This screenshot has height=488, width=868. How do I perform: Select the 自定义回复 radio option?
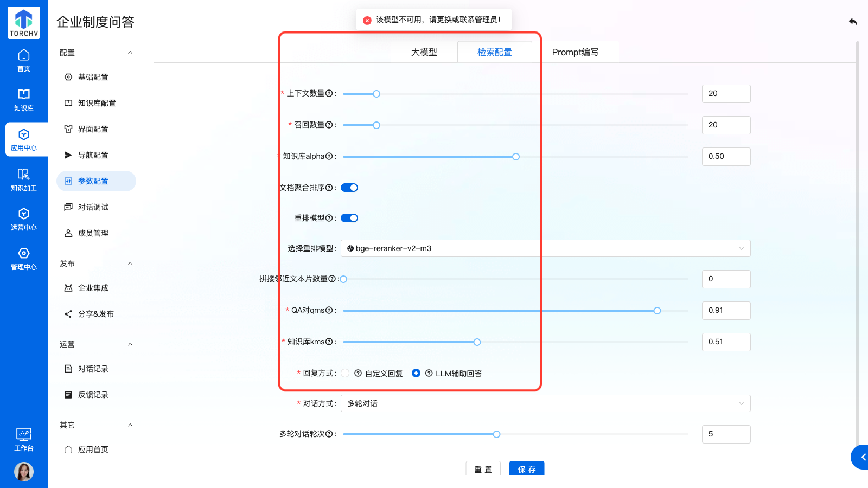click(345, 373)
